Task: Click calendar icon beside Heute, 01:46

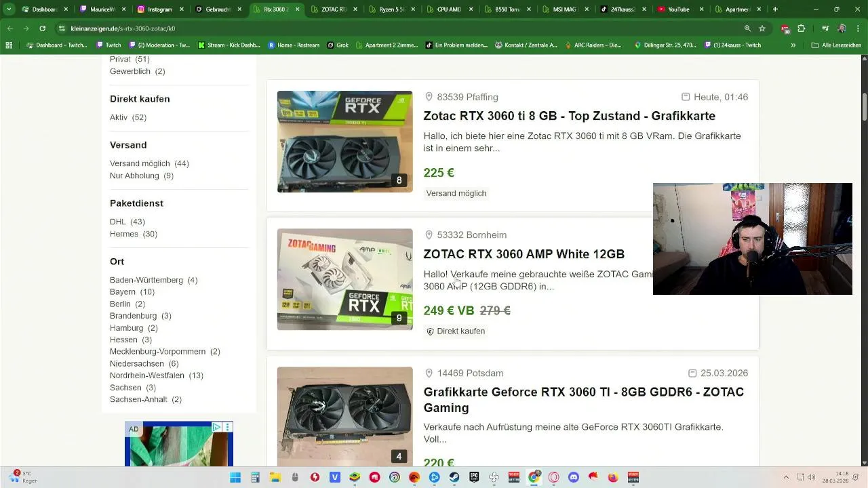Action: 686,97
